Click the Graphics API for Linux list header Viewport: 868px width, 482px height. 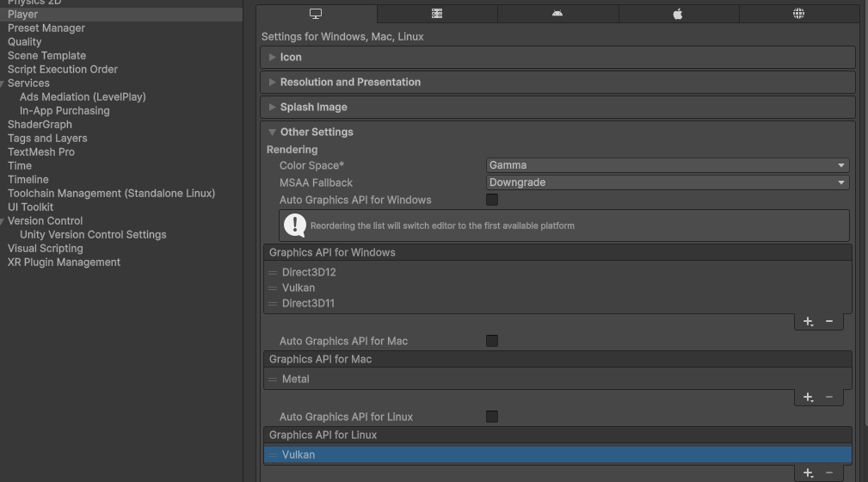(557, 436)
